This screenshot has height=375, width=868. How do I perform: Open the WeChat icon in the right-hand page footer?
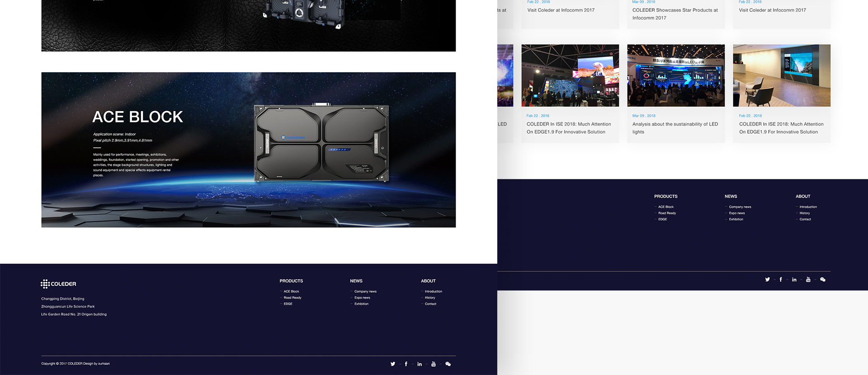click(823, 280)
